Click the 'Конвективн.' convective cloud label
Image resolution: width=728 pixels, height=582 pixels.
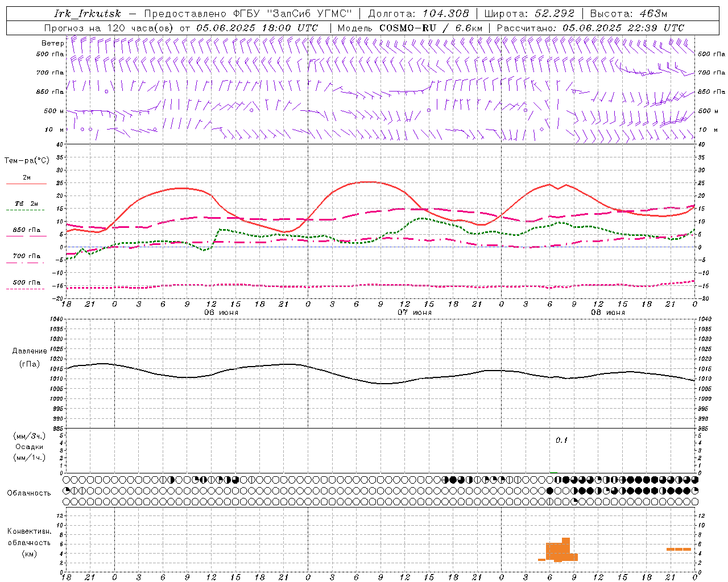[x=30, y=531]
